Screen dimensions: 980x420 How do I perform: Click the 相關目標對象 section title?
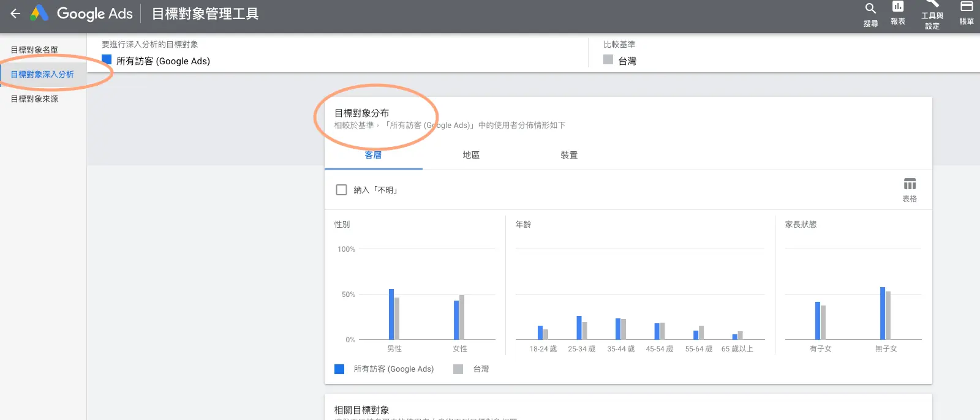(361, 410)
